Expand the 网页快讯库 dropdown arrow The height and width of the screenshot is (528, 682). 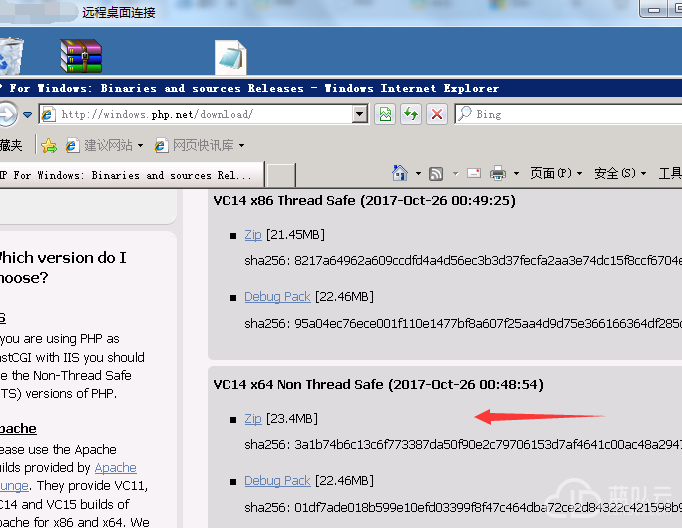[x=241, y=146]
